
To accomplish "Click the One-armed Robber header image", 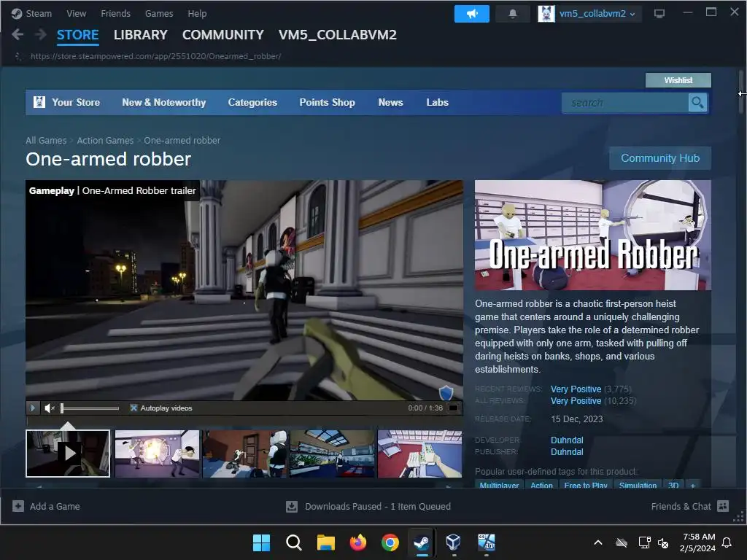I will [x=592, y=235].
